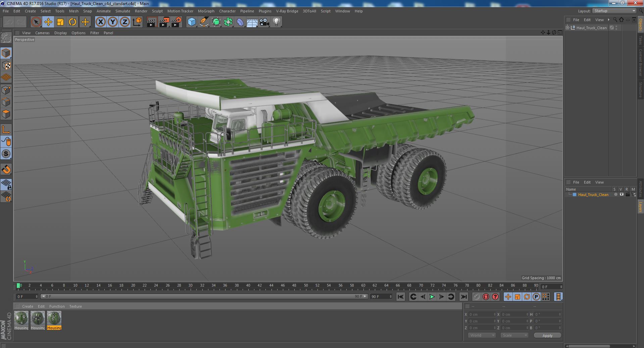Render to Picture Viewer
The image size is (644, 348).
coord(164,22)
